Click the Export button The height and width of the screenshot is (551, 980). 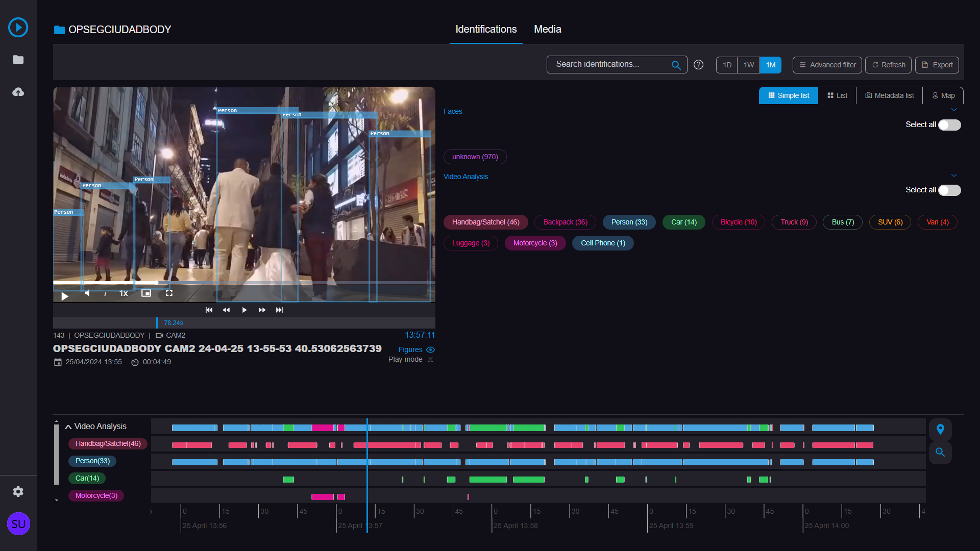point(937,65)
